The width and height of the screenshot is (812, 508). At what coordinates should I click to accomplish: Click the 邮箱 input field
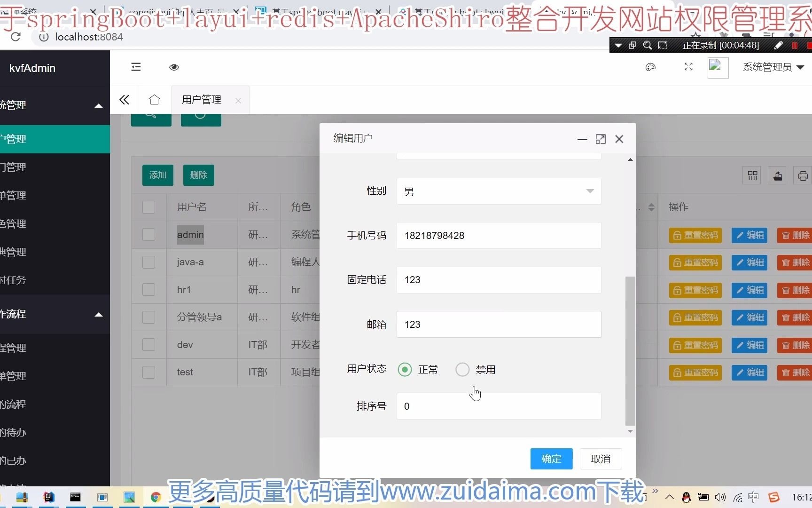click(x=499, y=325)
